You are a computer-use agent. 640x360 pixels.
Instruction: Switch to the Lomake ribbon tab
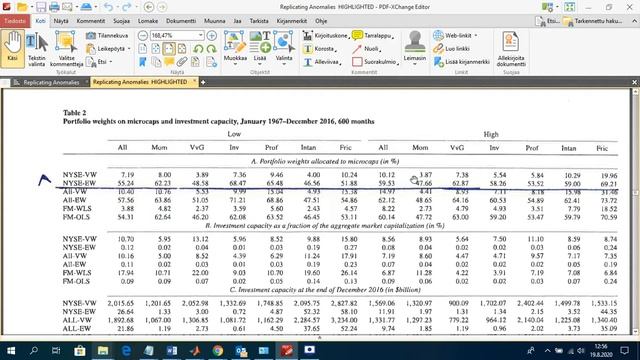(x=148, y=21)
